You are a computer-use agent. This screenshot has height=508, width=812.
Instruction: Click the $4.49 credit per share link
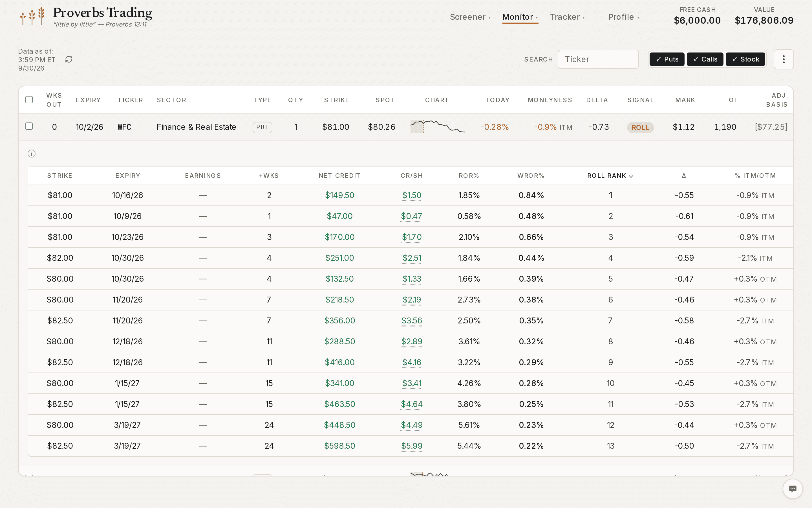[412, 425]
